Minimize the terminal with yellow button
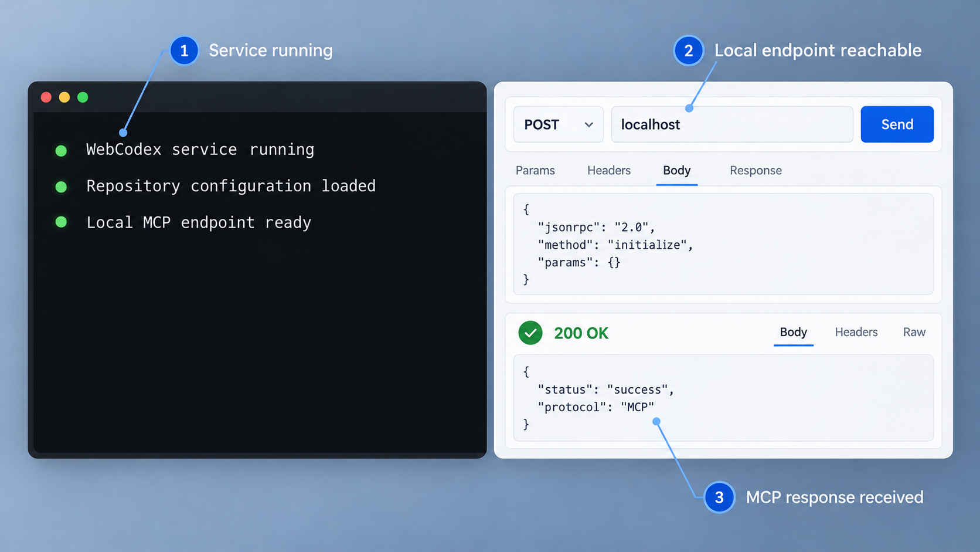This screenshot has width=980, height=552. (x=64, y=97)
